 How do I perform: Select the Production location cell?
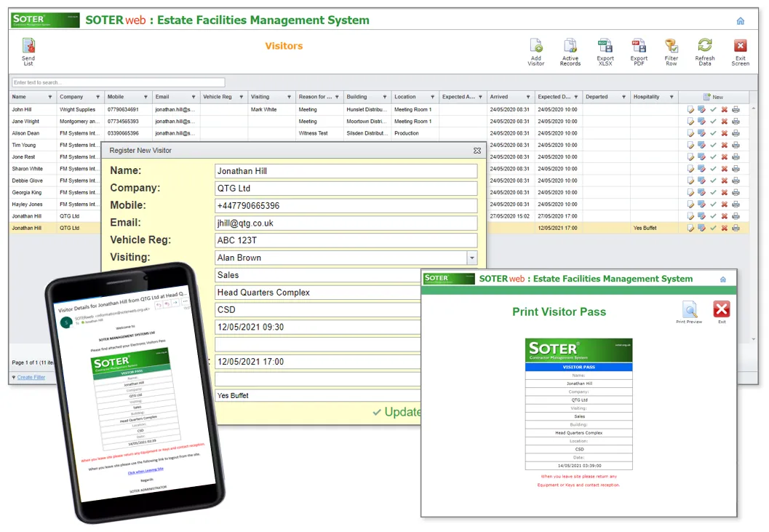coord(415,133)
